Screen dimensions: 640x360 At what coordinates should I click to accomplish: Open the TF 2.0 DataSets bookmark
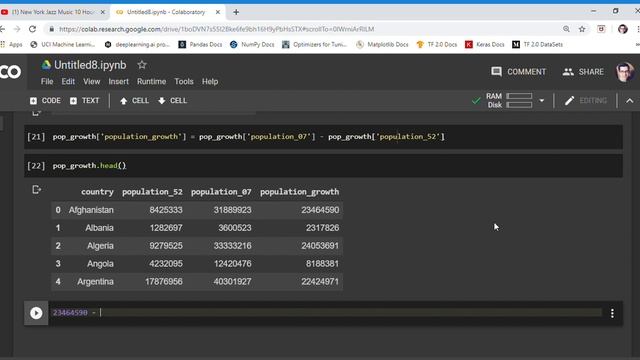(x=538, y=44)
